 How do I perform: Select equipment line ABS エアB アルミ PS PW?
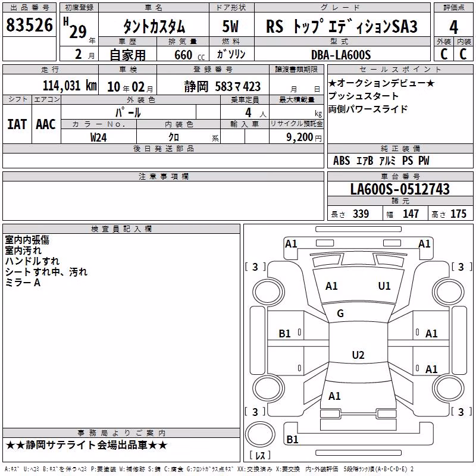(x=381, y=161)
